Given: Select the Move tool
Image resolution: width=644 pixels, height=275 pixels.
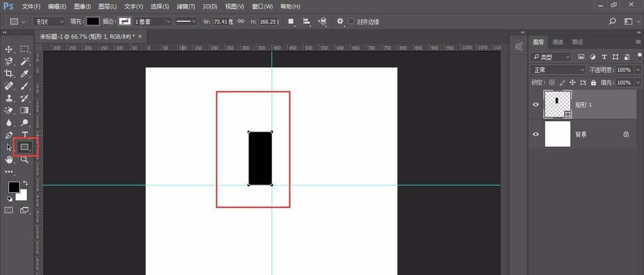Looking at the screenshot, I should coord(9,49).
